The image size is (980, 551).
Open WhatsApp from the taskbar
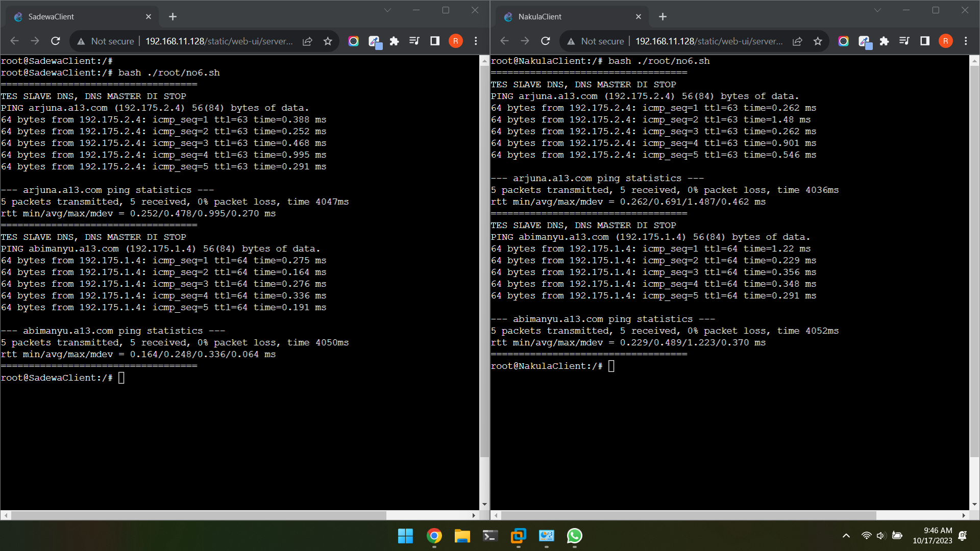pos(575,536)
